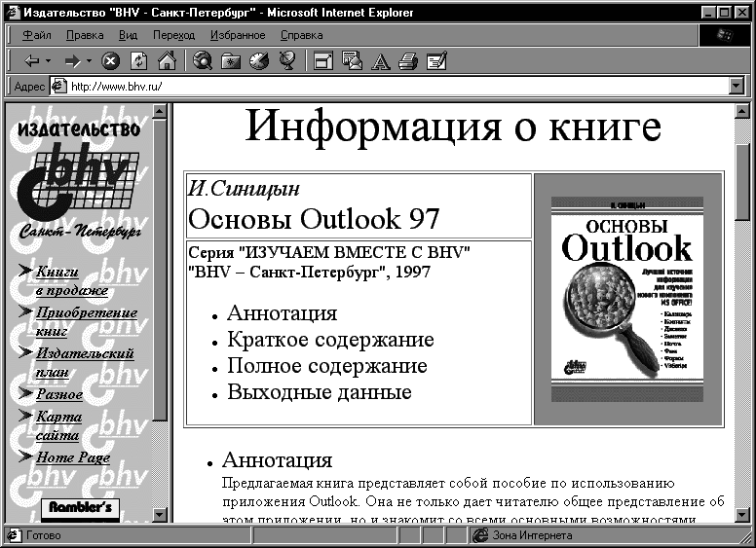756x548 pixels.
Task: Click the Forward arrow toolbar button
Action: tap(72, 61)
